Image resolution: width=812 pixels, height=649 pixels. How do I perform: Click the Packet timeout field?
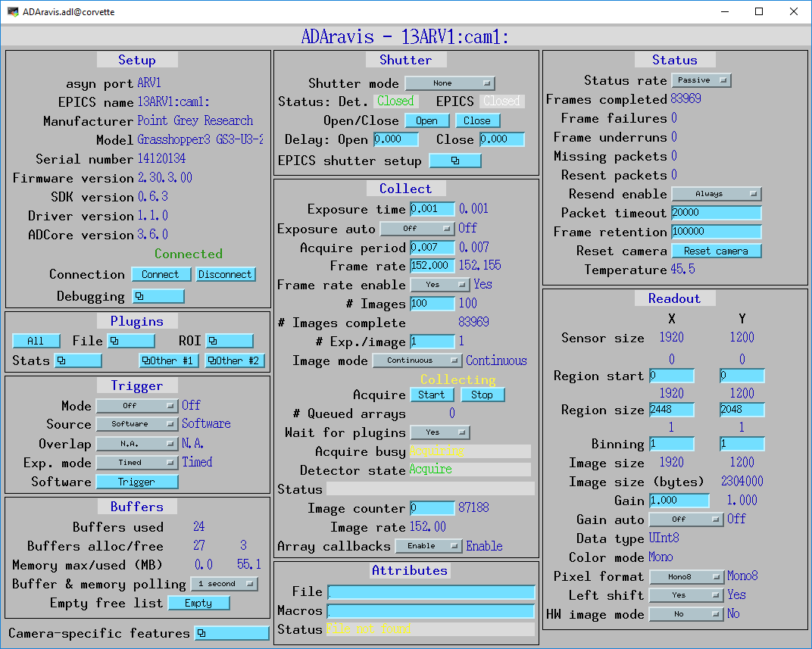(717, 213)
